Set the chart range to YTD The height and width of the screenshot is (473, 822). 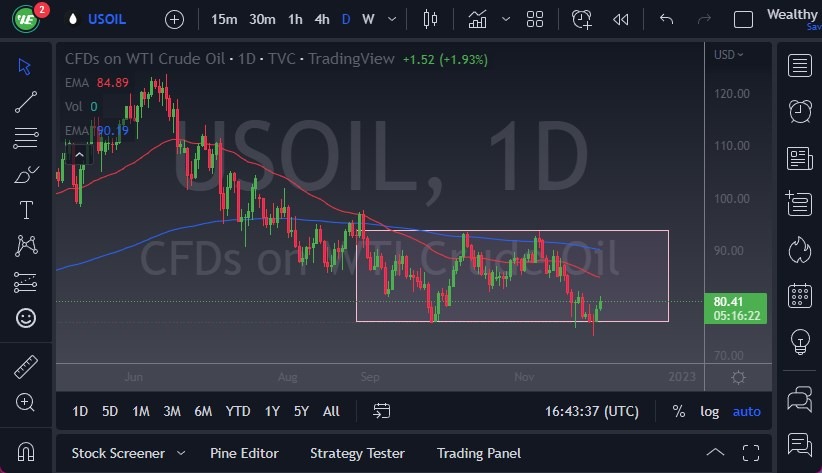coord(238,411)
